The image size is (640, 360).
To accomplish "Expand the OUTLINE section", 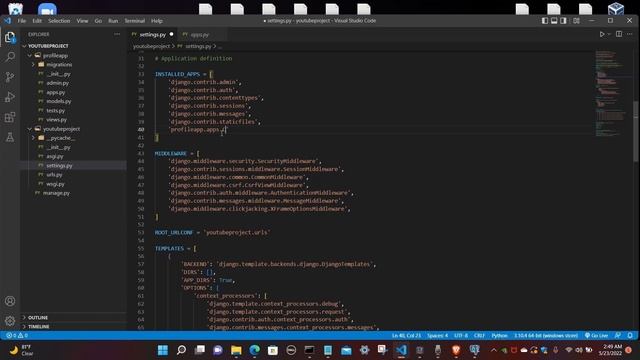I will [x=24, y=318].
